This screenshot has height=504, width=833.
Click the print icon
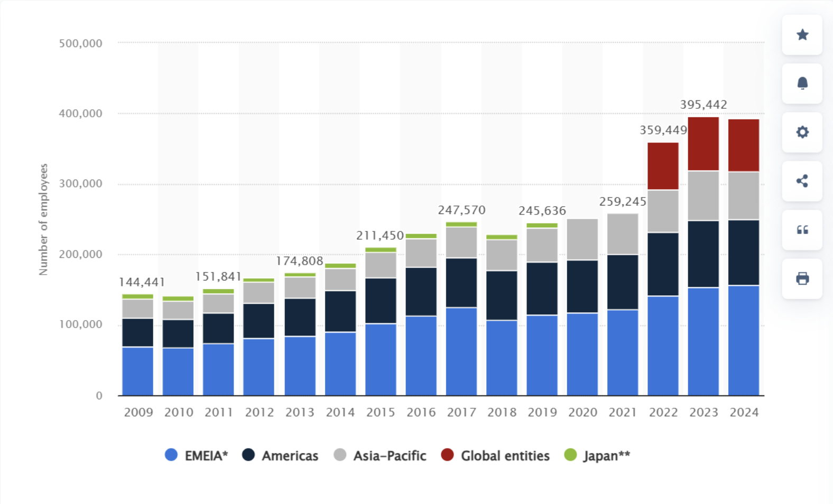click(x=802, y=278)
